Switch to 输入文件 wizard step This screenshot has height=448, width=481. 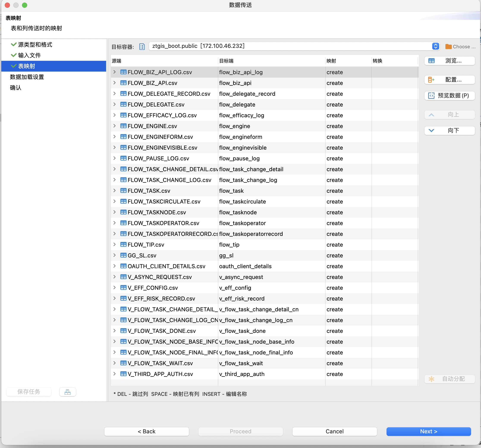pyautogui.click(x=29, y=55)
